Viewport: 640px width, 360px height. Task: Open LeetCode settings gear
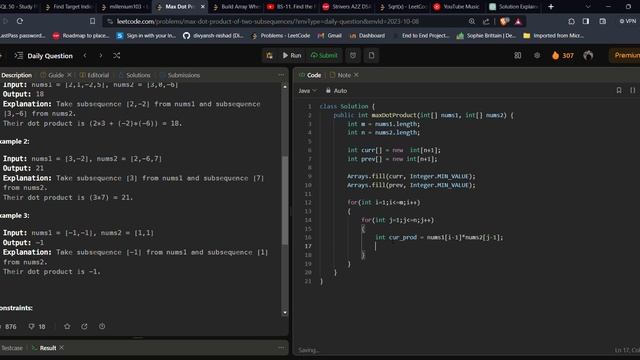(x=537, y=56)
